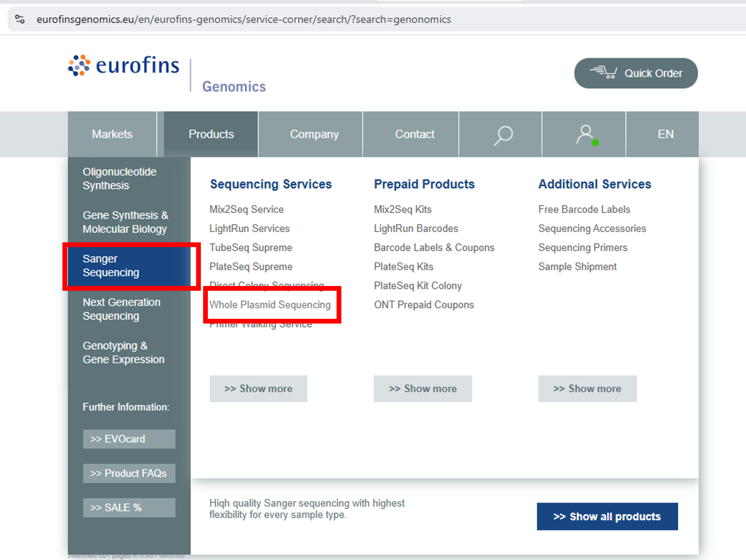Open the Whole Plasmid Sequencing link
The height and width of the screenshot is (560, 746).
pos(270,305)
